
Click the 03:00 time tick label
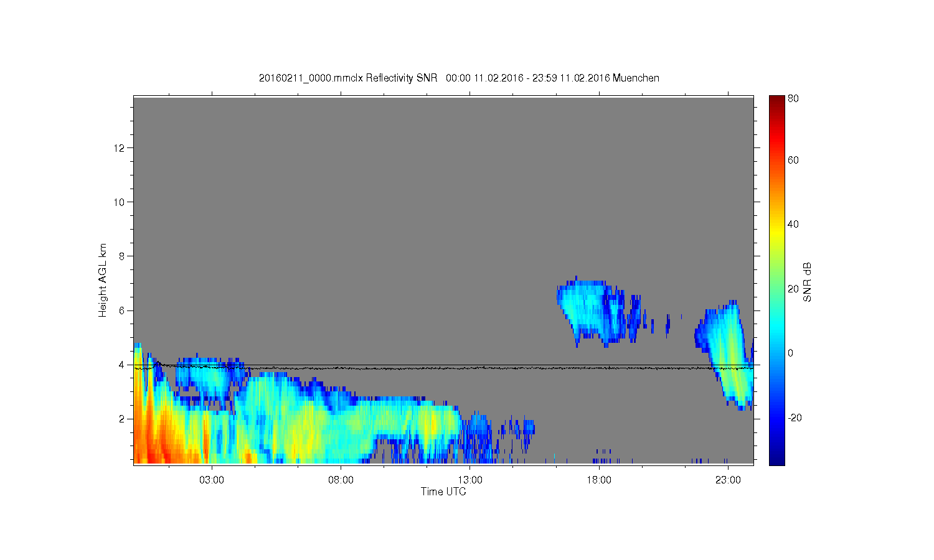212,480
